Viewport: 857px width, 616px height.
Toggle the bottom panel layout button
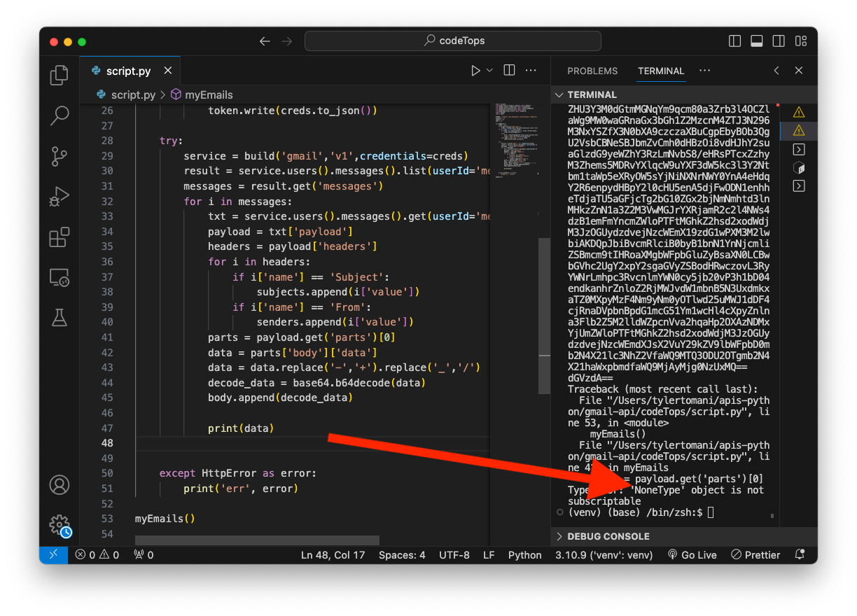tap(756, 41)
